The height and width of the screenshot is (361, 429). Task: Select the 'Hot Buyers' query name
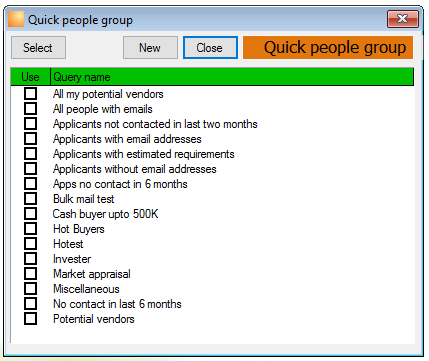click(x=79, y=229)
